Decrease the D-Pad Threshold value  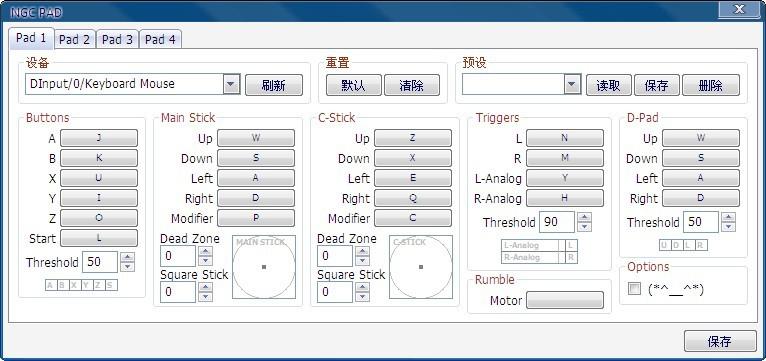[x=728, y=227]
